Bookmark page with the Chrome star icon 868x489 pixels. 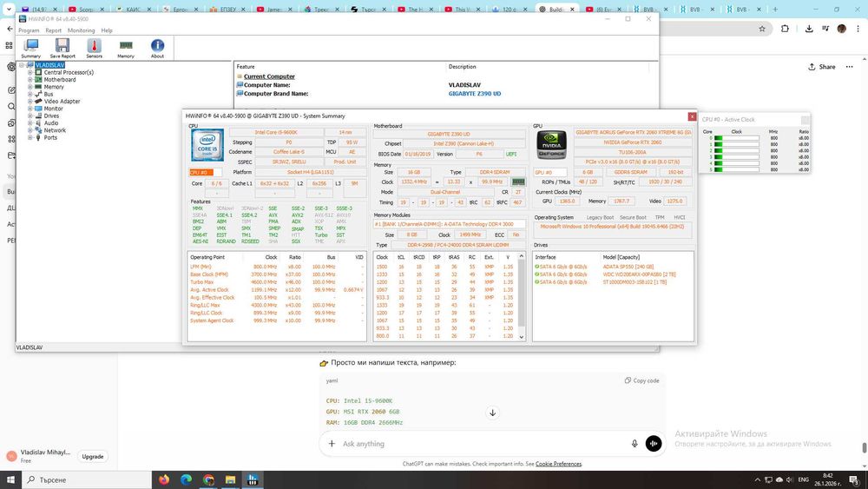click(x=762, y=29)
